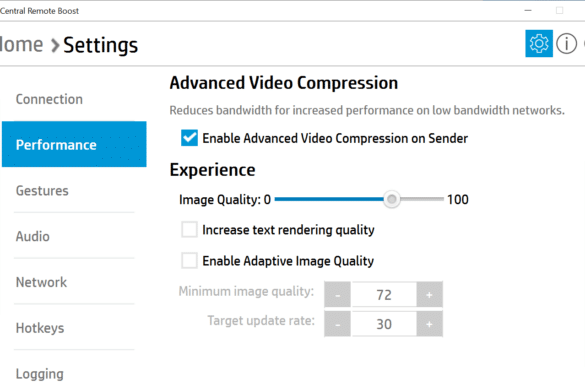Image resolution: width=585 pixels, height=390 pixels.
Task: Increase minimum image quality with plus
Action: coord(429,294)
